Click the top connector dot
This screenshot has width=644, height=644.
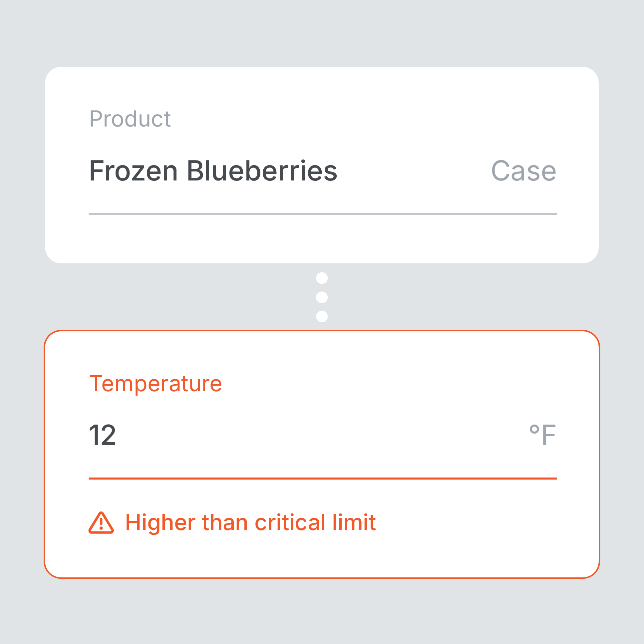click(322, 278)
